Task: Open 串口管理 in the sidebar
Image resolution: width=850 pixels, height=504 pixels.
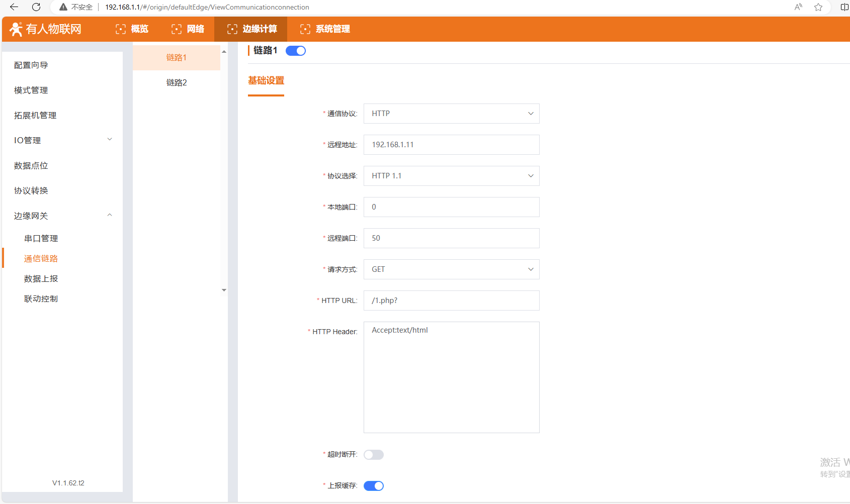Action: pos(41,238)
